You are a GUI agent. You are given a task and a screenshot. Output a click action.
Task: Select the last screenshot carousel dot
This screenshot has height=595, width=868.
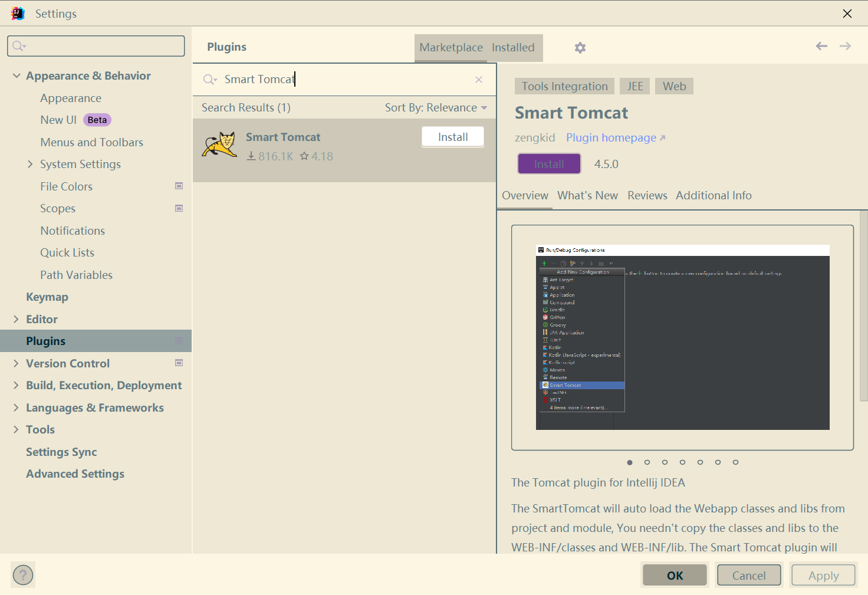735,462
